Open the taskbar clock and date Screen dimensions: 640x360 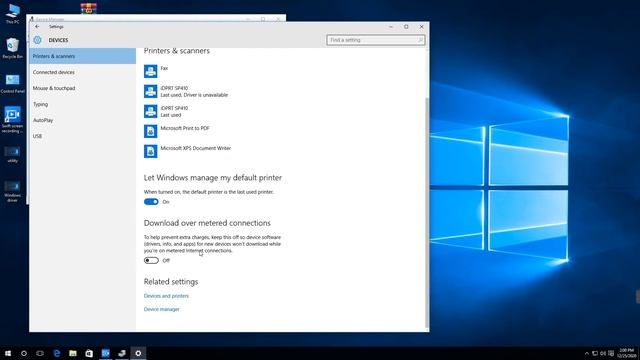(627, 353)
